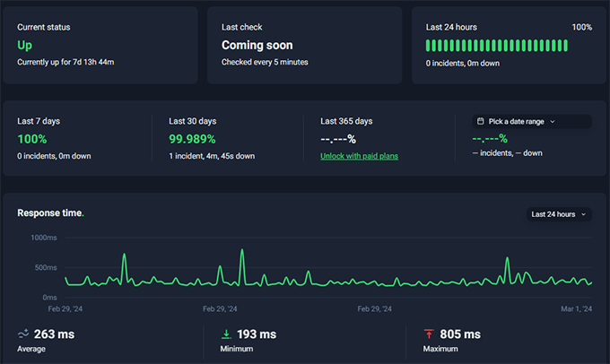
Task: Expand the response time "Last 24 hours" dropdown
Action: coord(558,214)
